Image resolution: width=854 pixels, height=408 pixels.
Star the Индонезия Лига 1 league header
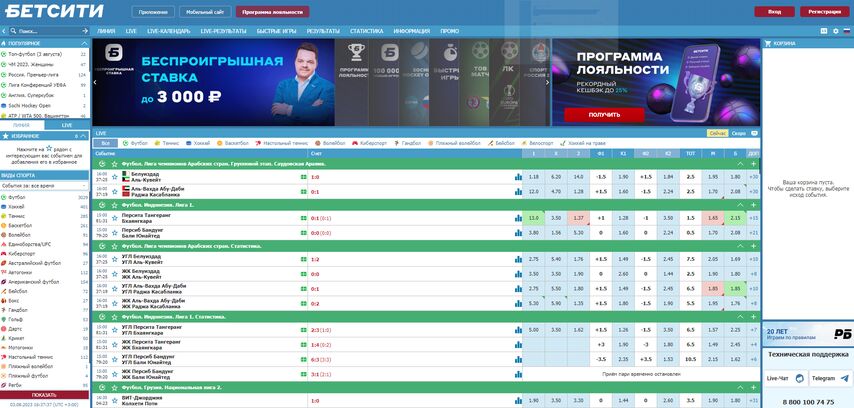click(x=114, y=205)
